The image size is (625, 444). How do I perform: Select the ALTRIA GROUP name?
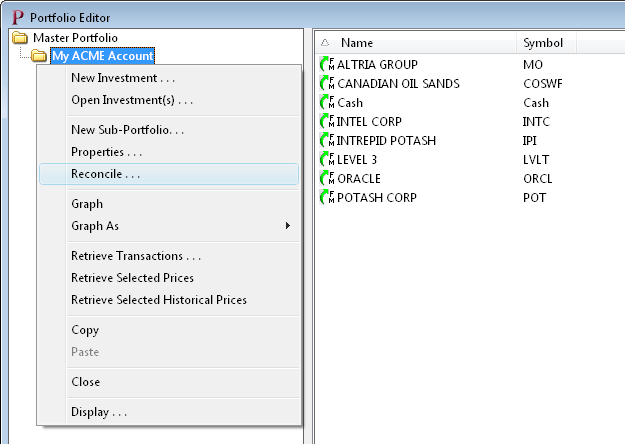[x=377, y=64]
